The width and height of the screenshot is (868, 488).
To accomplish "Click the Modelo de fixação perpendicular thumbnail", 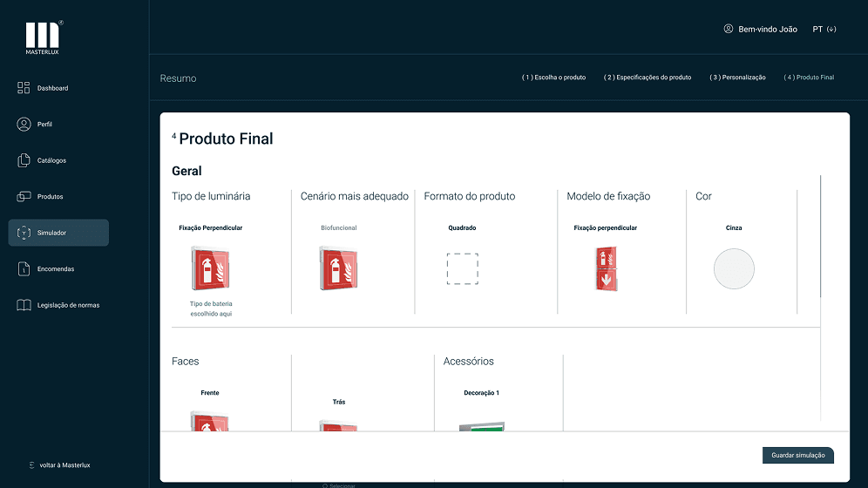I will point(607,269).
